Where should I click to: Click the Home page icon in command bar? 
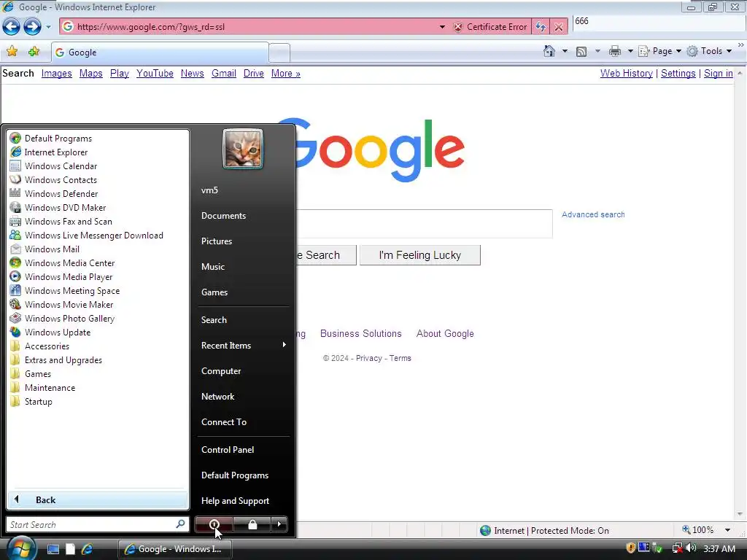[x=549, y=51]
